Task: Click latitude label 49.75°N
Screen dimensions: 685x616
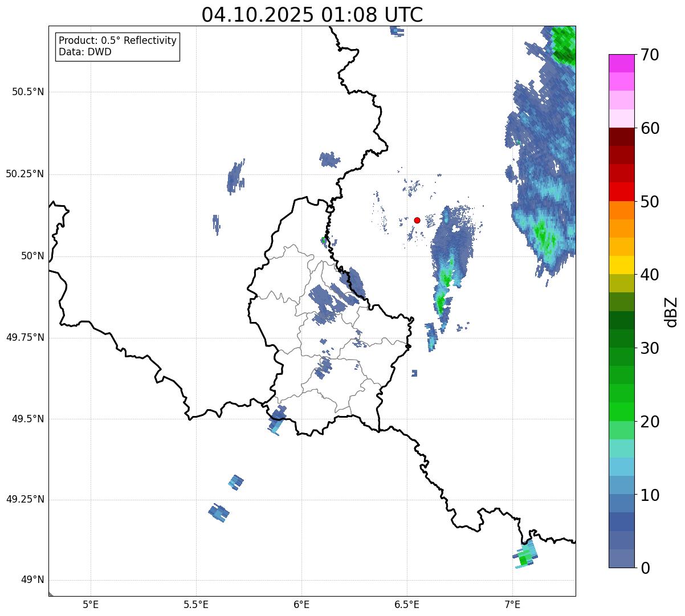Action: [x=25, y=337]
